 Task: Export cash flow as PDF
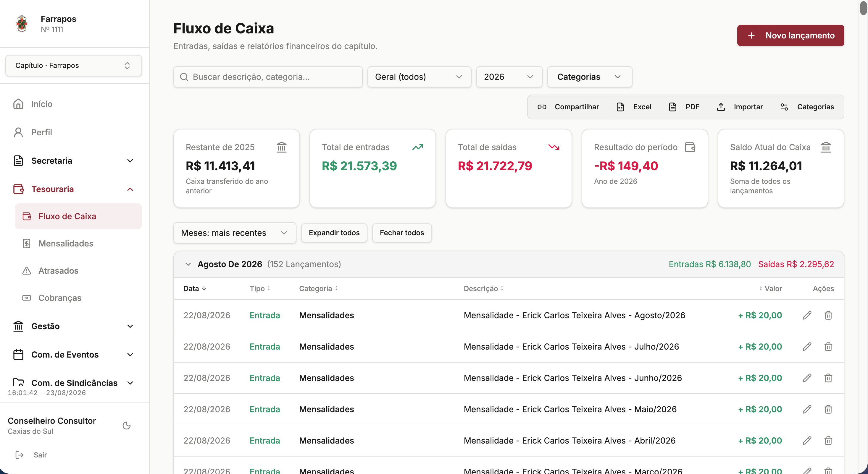click(684, 107)
